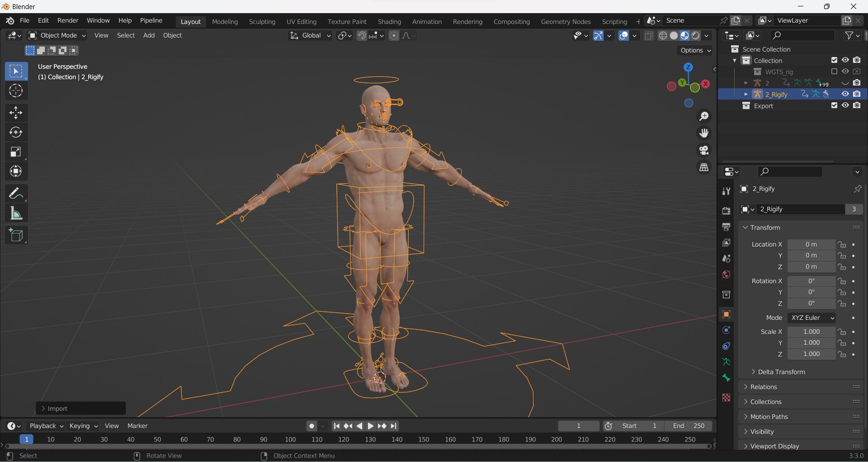Image resolution: width=868 pixels, height=462 pixels.
Task: Activate the Transform tool
Action: pyautogui.click(x=16, y=171)
